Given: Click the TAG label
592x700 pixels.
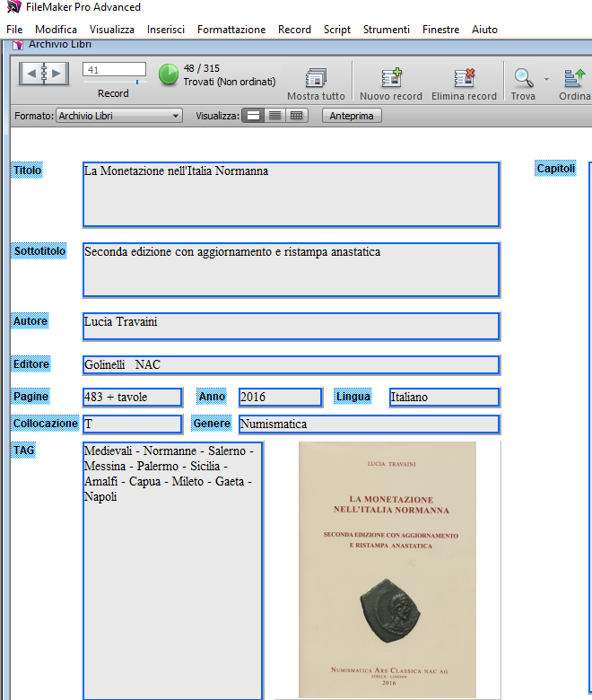Looking at the screenshot, I should click(x=23, y=450).
